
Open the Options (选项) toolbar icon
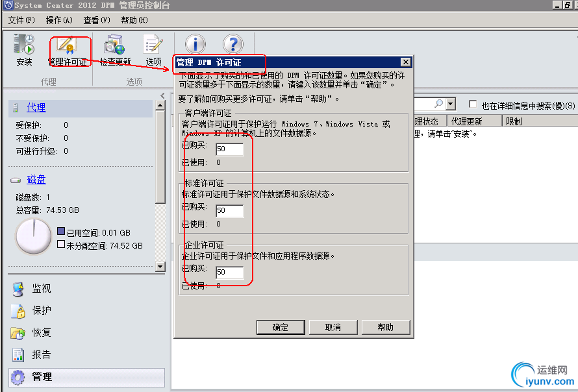pos(153,45)
